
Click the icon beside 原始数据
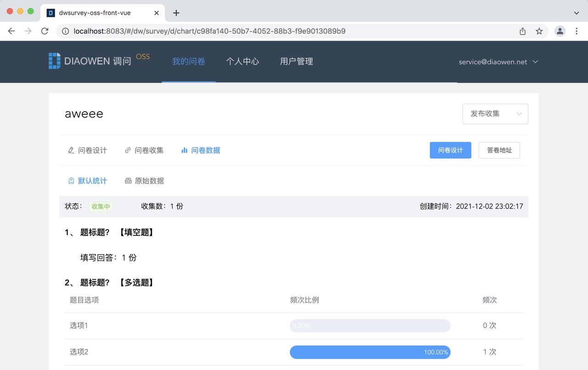(128, 180)
